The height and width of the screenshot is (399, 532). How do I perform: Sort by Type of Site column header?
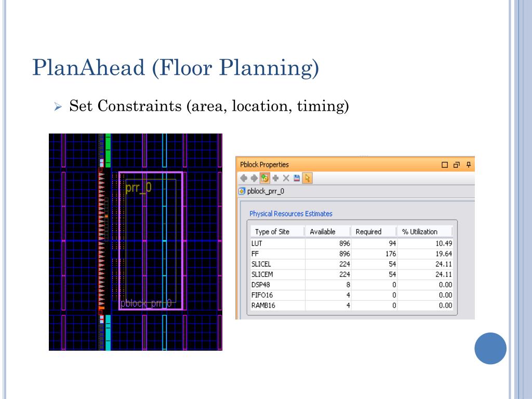tap(277, 231)
